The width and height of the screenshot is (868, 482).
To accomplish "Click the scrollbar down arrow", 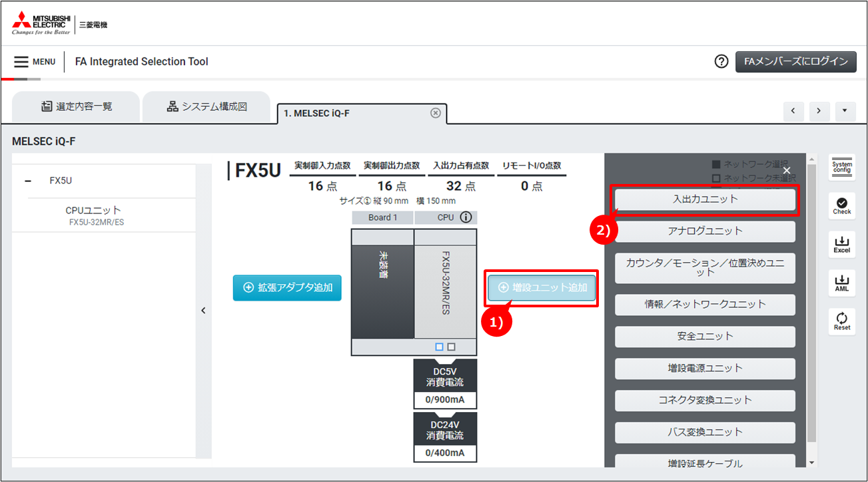I will click(x=811, y=463).
